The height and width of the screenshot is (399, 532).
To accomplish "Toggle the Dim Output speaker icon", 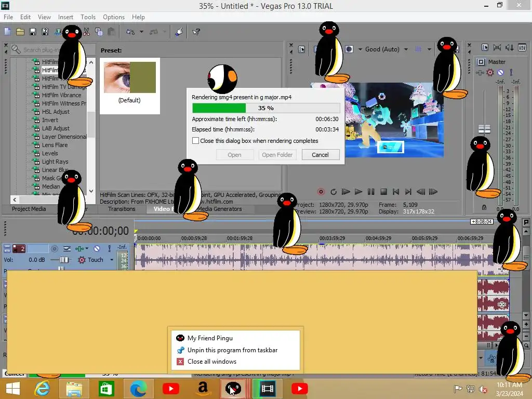I will coord(510,47).
